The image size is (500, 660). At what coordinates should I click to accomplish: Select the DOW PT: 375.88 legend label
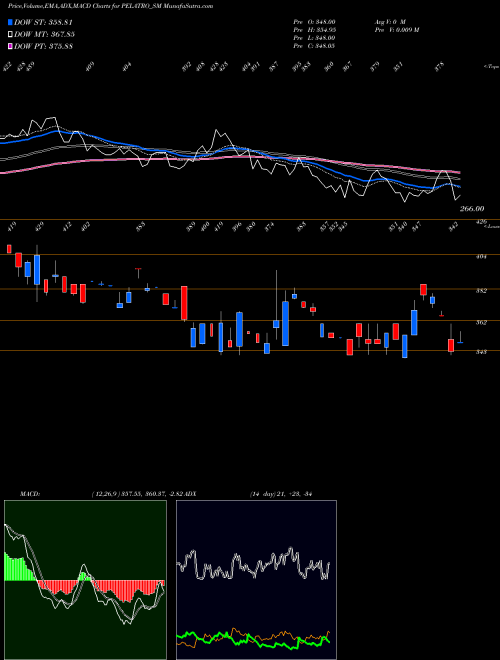44,46
